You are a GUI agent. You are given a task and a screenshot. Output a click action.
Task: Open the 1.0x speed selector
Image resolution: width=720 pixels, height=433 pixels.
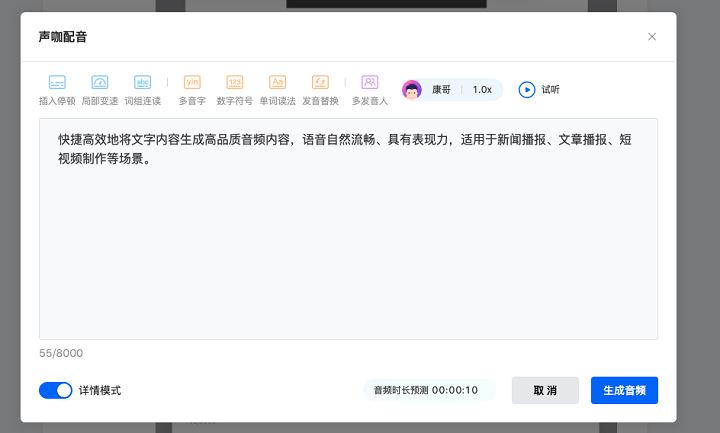click(482, 90)
